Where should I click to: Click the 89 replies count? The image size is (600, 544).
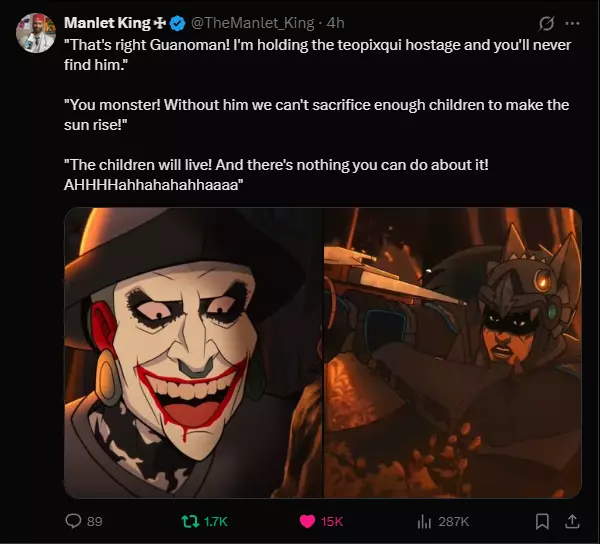[95, 522]
